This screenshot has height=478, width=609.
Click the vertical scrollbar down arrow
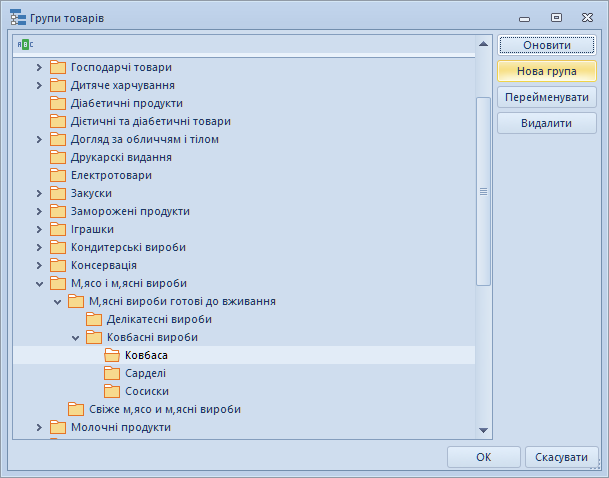pos(483,430)
